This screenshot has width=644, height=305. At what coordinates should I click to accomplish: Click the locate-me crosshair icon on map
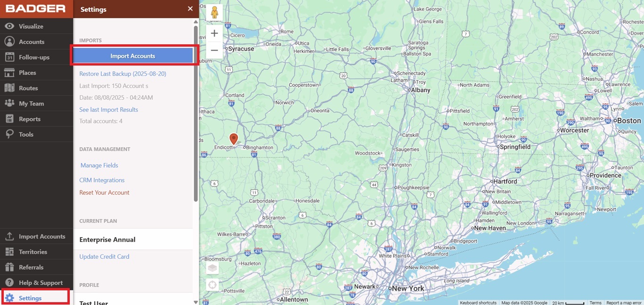tap(213, 285)
